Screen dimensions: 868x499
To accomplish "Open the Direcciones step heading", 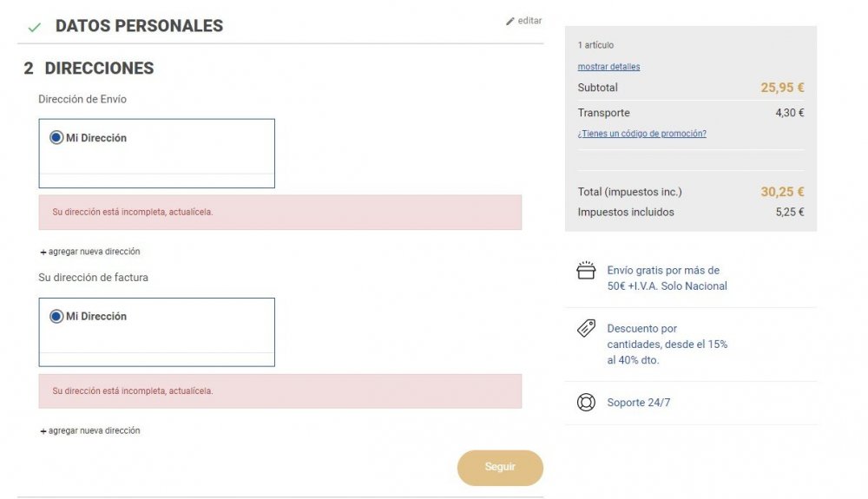I will [x=99, y=69].
